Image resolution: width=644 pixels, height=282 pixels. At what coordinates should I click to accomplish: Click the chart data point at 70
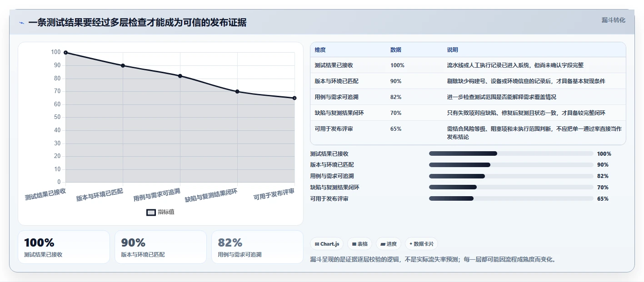[x=237, y=92]
